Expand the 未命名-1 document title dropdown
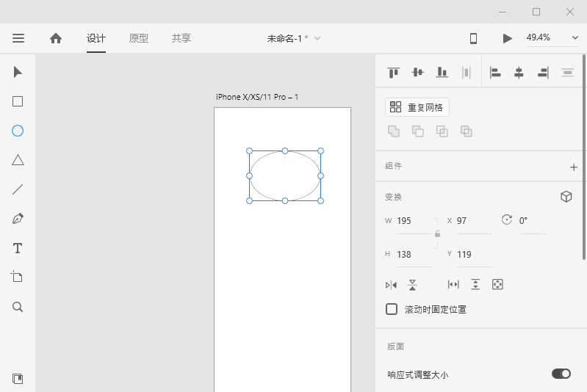587x392 pixels. [x=317, y=38]
